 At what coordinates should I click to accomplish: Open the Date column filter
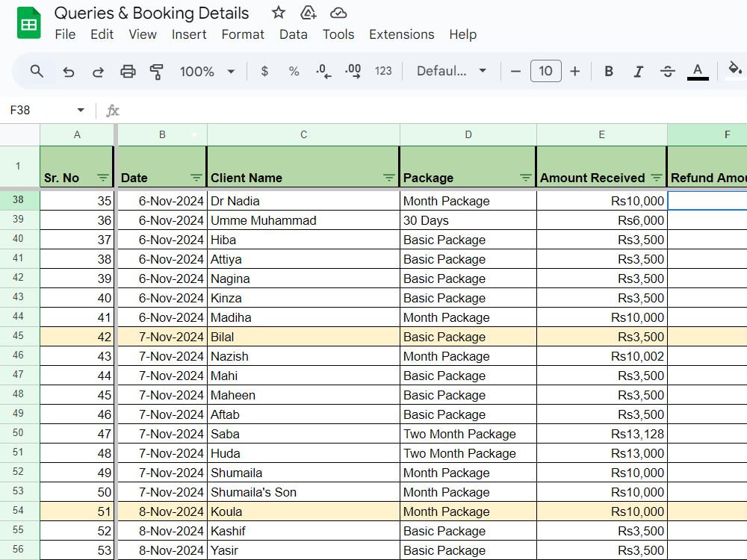(x=196, y=178)
